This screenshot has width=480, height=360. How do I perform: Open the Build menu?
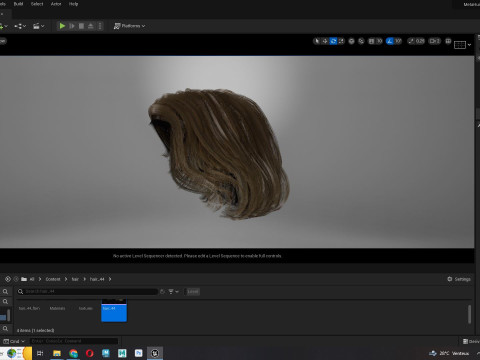click(18, 4)
